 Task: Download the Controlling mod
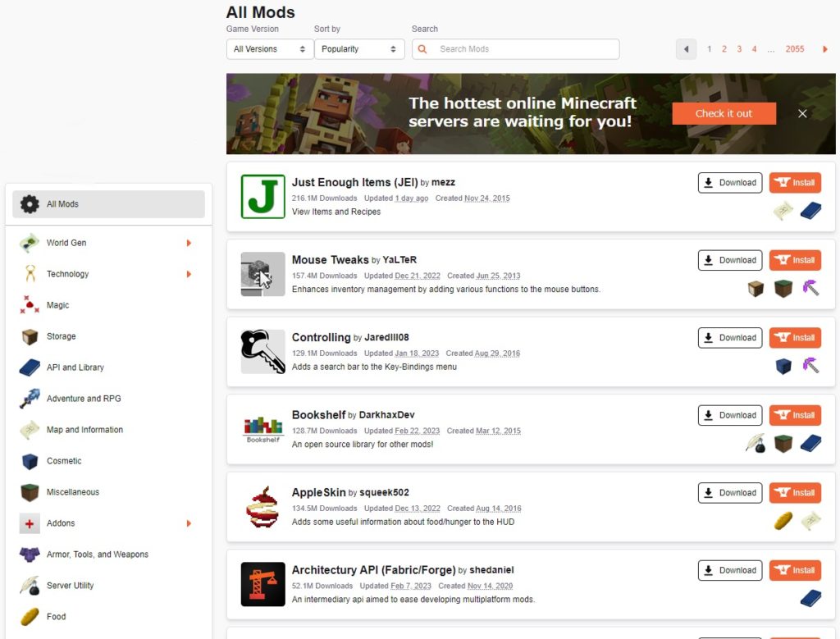(729, 338)
